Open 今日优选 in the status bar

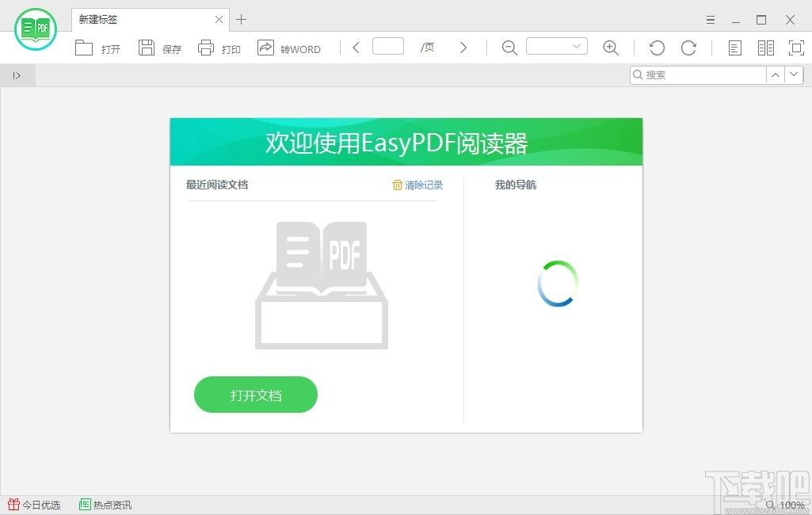click(35, 505)
